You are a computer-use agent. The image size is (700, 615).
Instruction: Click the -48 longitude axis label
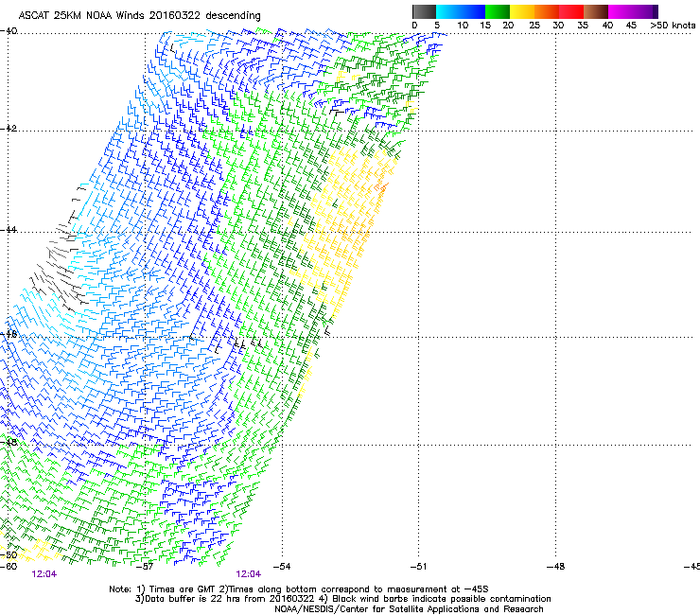[555, 567]
